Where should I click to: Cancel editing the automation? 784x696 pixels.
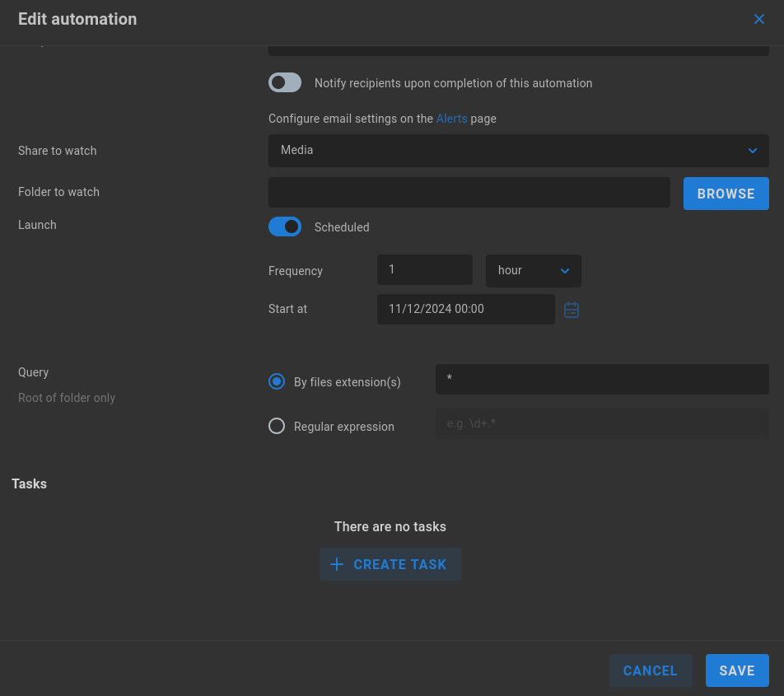[x=651, y=670]
